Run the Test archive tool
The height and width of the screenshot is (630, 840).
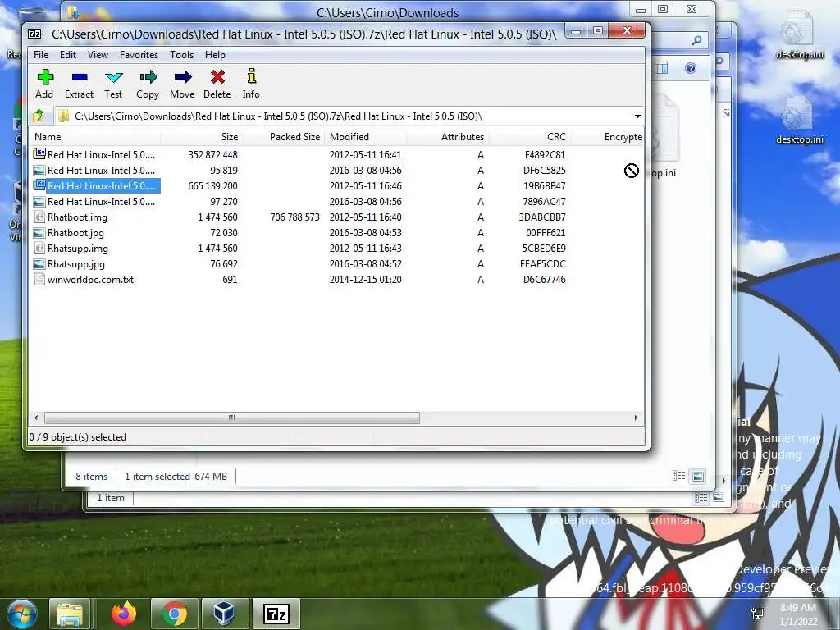pyautogui.click(x=113, y=77)
